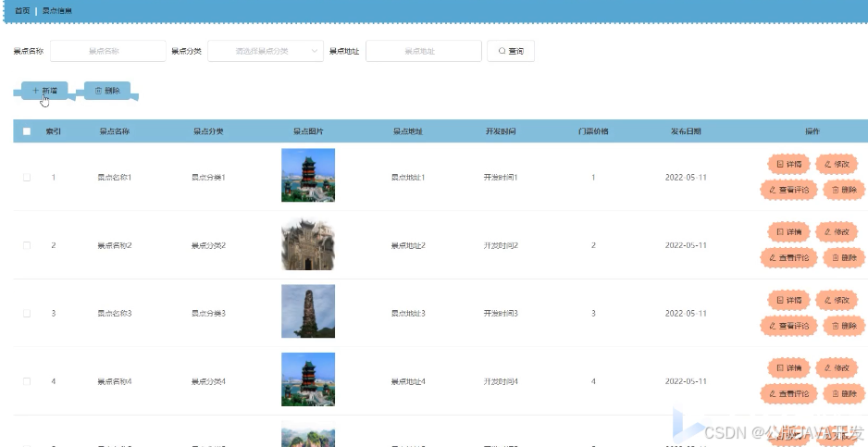Click 修改 for 景点名称4
This screenshot has height=447, width=868.
(x=837, y=367)
